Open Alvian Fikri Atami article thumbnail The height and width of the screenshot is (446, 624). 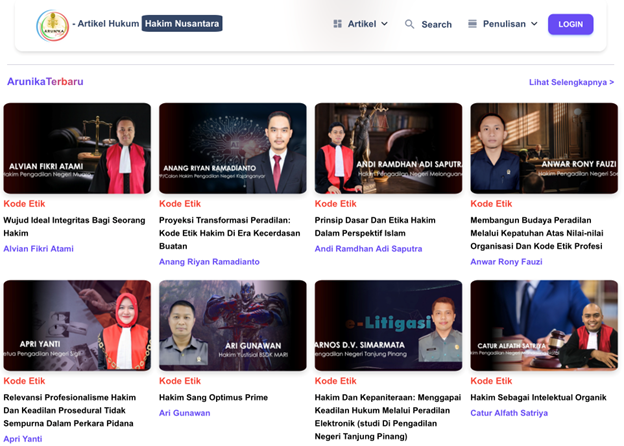[x=77, y=148]
